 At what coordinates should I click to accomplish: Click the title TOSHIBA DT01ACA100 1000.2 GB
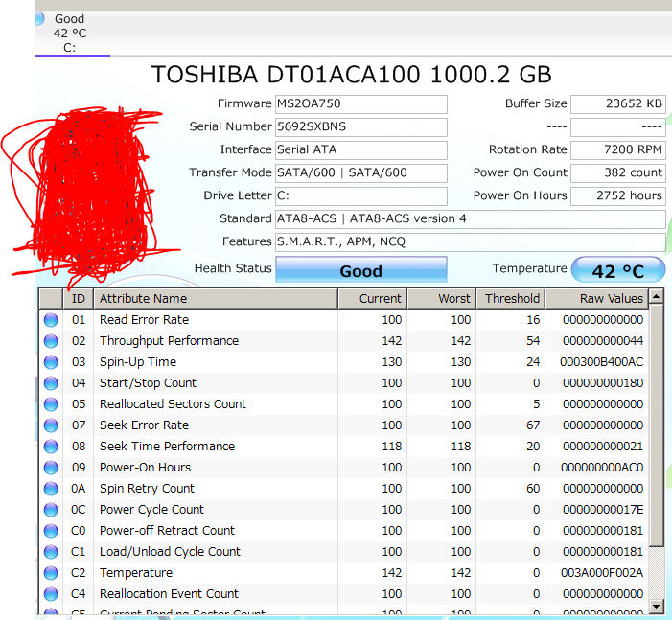point(352,75)
